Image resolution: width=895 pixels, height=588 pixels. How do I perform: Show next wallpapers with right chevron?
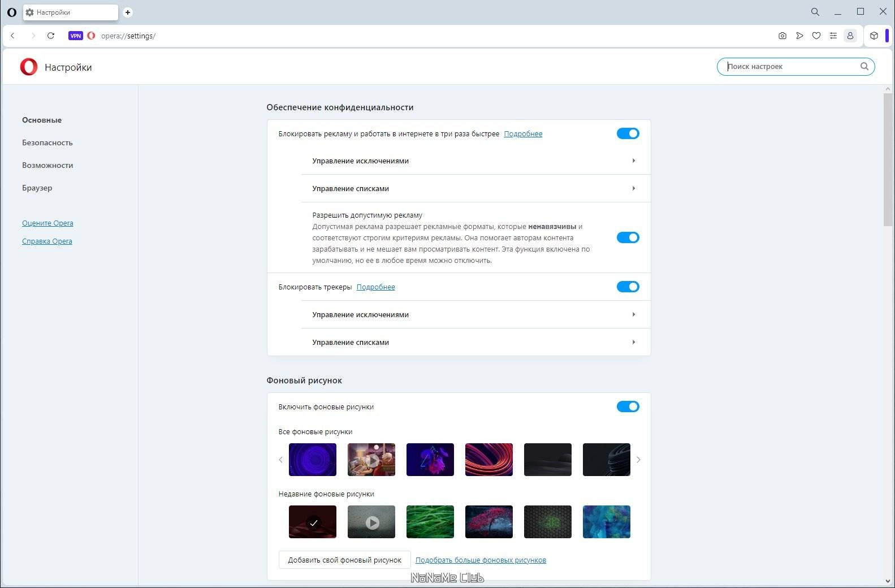[638, 460]
